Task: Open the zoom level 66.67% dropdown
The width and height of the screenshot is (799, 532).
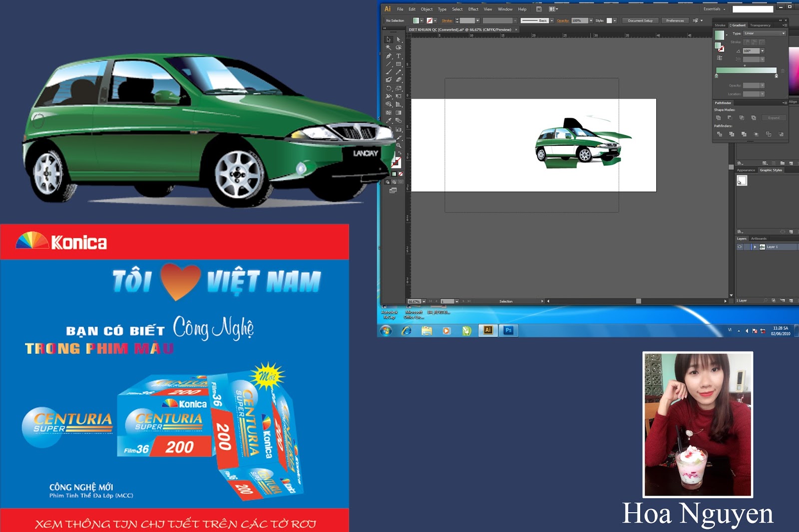Action: (x=417, y=301)
